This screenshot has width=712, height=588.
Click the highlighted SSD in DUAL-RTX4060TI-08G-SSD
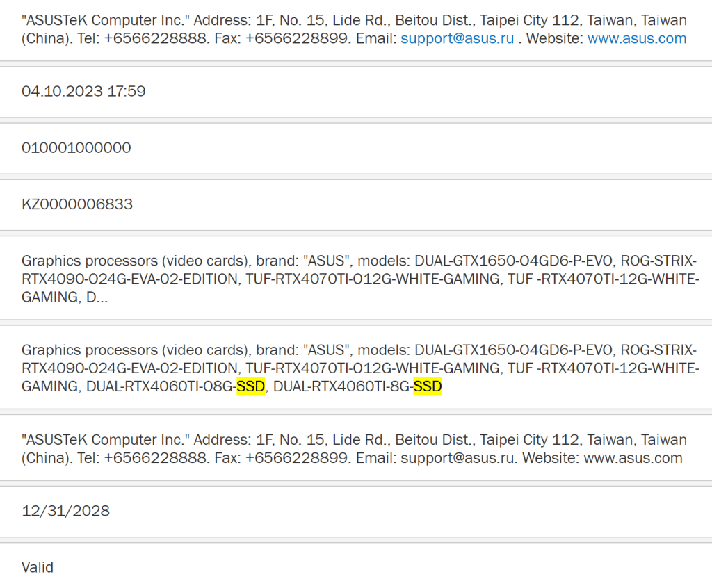[250, 386]
